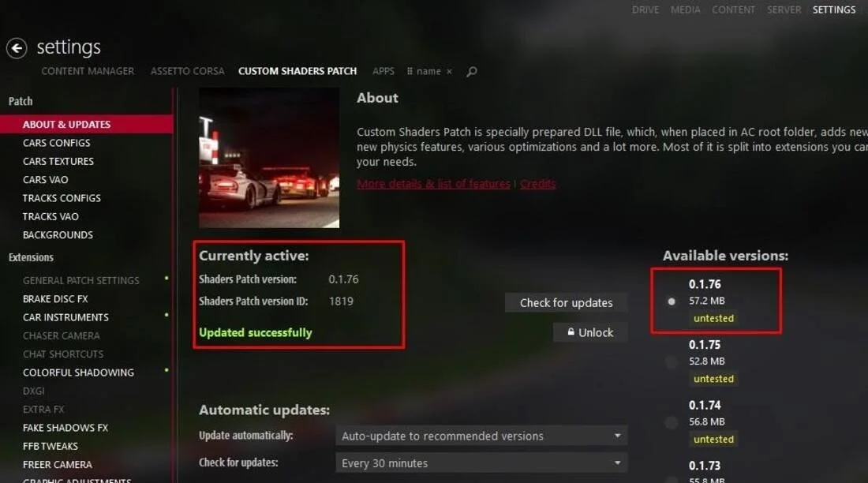Click the Unlock button
The height and width of the screenshot is (483, 868).
(590, 332)
